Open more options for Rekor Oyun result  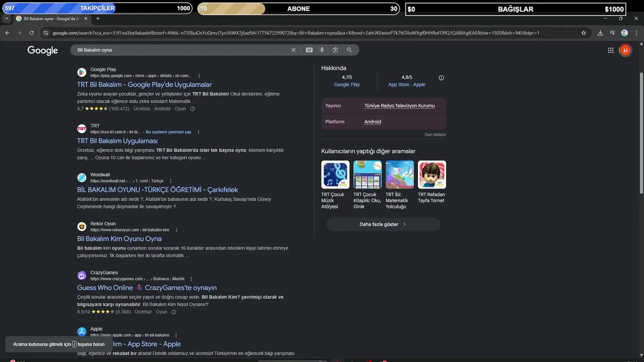click(x=176, y=230)
